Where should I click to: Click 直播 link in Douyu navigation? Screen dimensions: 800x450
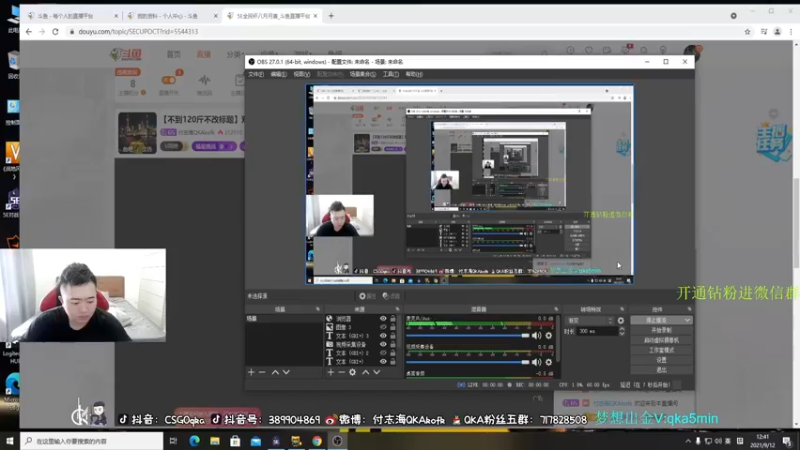204,54
